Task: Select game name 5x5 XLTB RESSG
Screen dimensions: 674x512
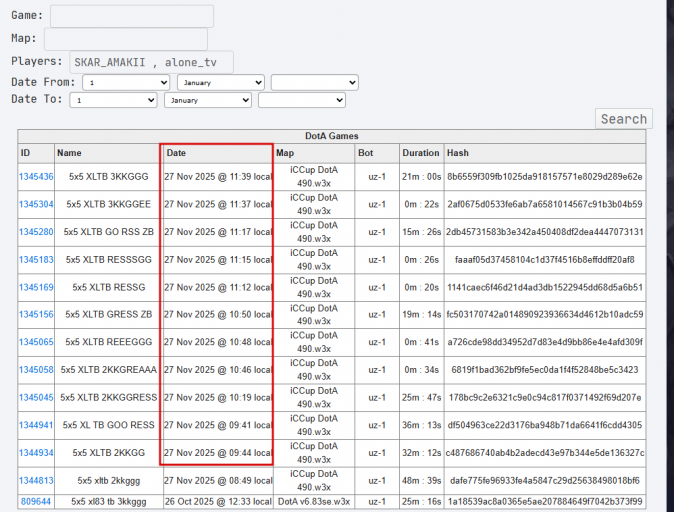Action: [109, 287]
